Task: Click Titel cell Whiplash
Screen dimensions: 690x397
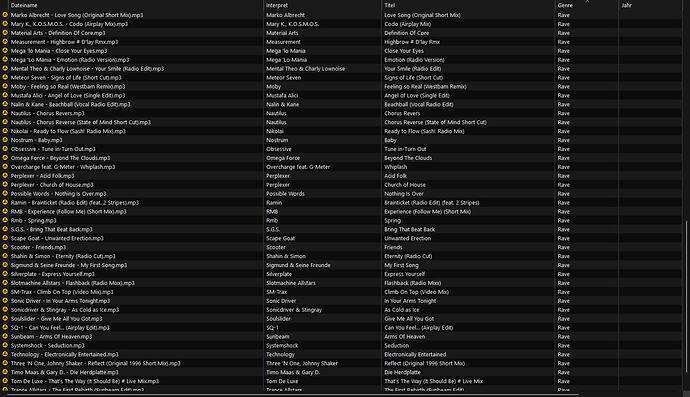Action: tap(396, 167)
